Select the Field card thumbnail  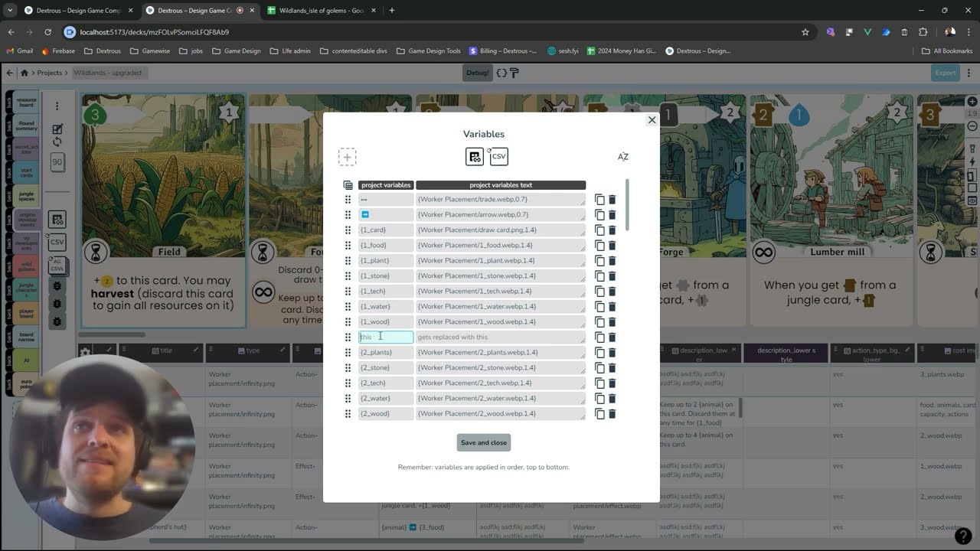coord(164,212)
